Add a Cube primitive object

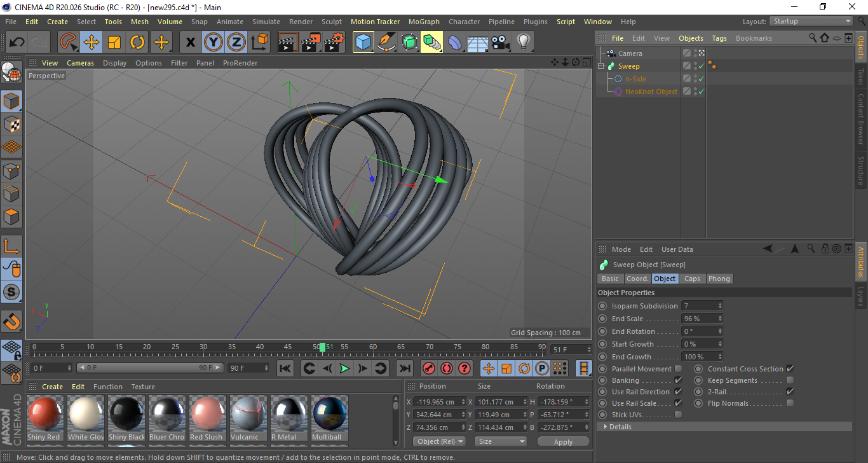coord(363,43)
